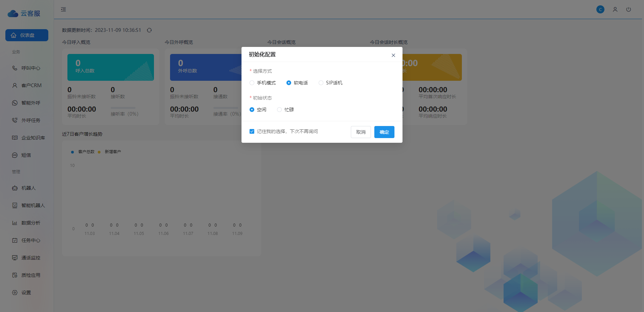Click the 平均首次响应时长 label
644x312 pixels.
click(437, 97)
